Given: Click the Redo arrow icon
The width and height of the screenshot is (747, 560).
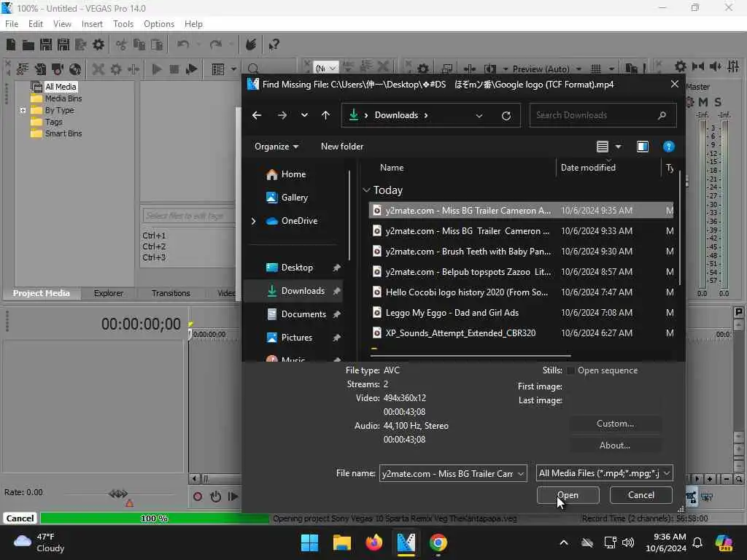Looking at the screenshot, I should click(x=216, y=44).
